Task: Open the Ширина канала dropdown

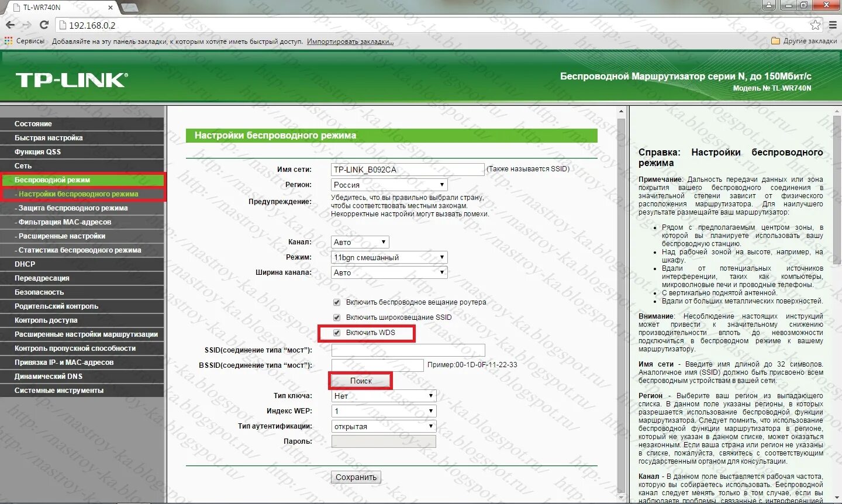Action: tap(389, 272)
